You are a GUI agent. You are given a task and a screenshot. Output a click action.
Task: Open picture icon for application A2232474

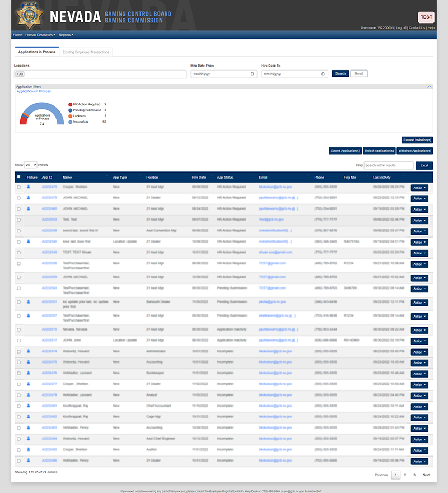29,351
